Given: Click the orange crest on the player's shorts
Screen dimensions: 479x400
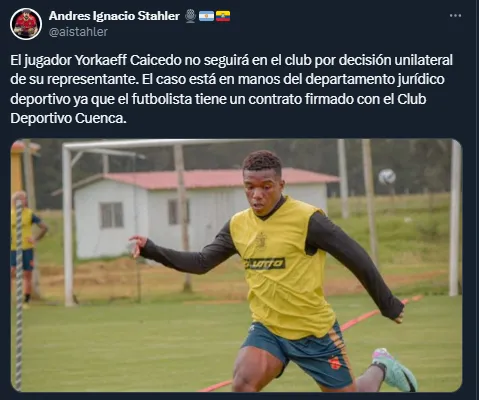Looking at the screenshot, I should click(335, 363).
